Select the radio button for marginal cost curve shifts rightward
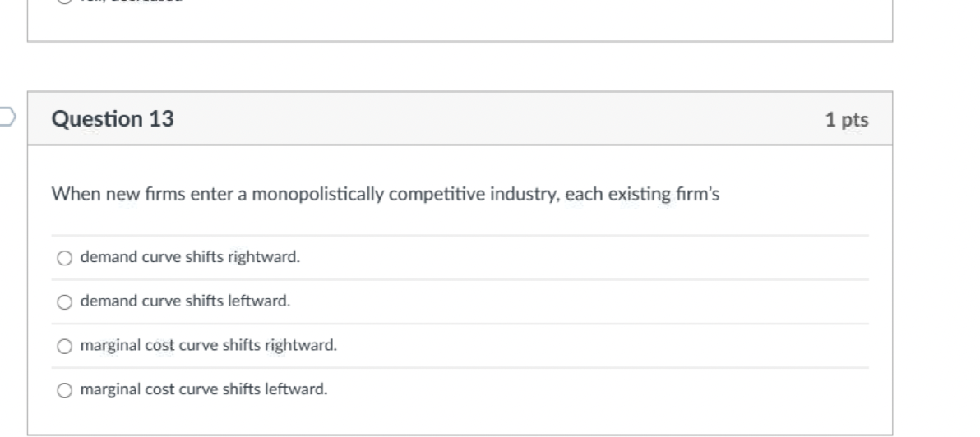The height and width of the screenshot is (437, 980). pyautogui.click(x=64, y=346)
